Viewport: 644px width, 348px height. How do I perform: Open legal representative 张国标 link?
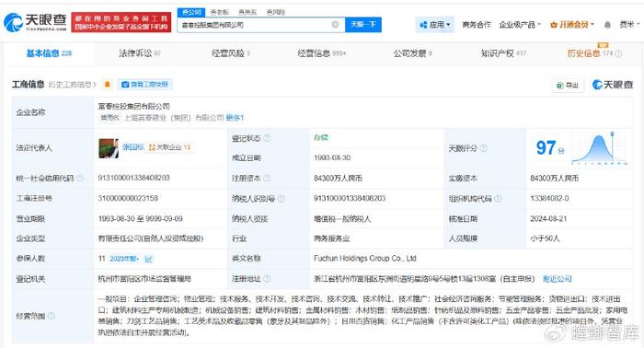[133, 147]
